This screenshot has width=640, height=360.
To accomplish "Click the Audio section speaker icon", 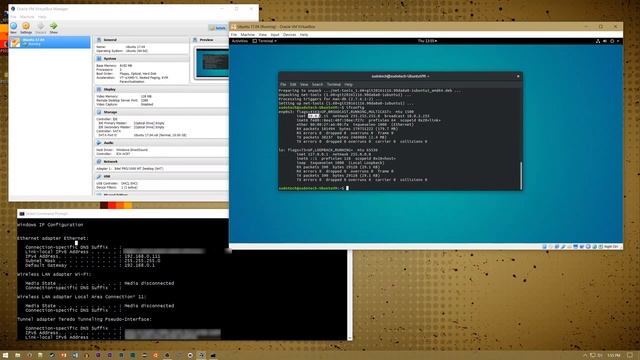I will (99, 143).
